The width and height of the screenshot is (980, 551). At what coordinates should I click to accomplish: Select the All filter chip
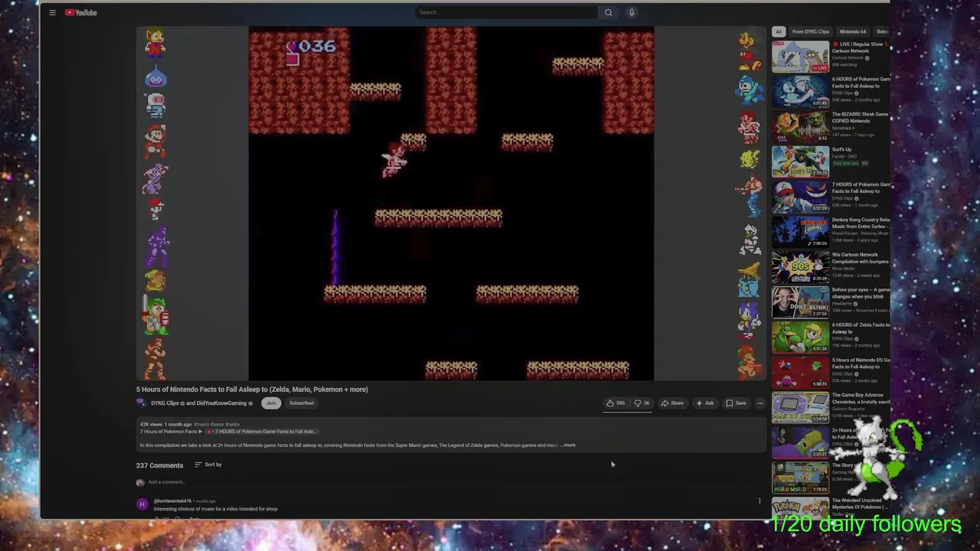(x=779, y=31)
